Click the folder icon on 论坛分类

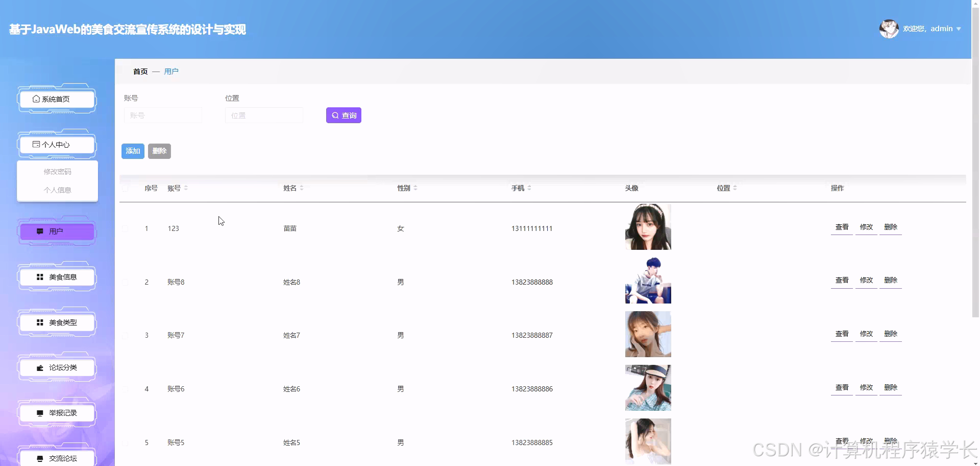40,368
